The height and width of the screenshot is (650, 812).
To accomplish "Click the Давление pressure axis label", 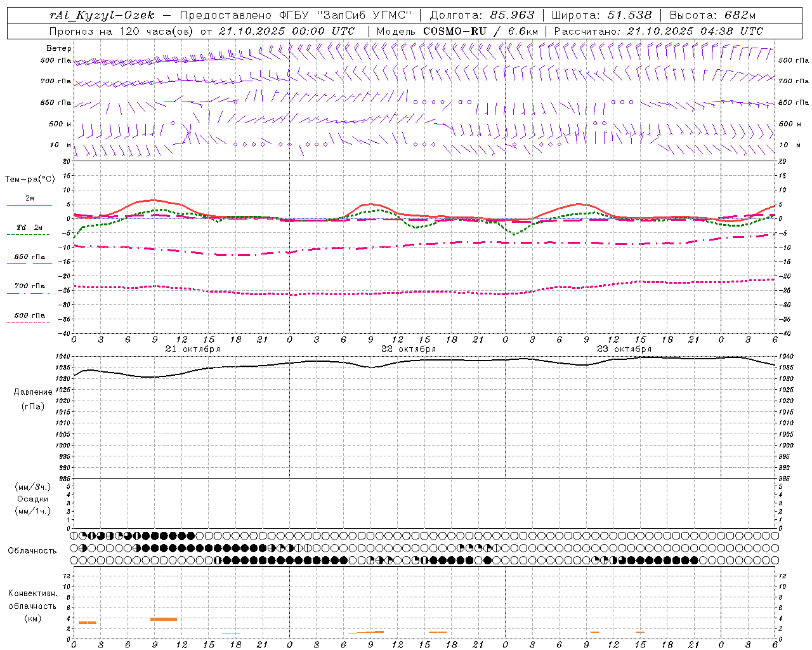I will coord(32,392).
